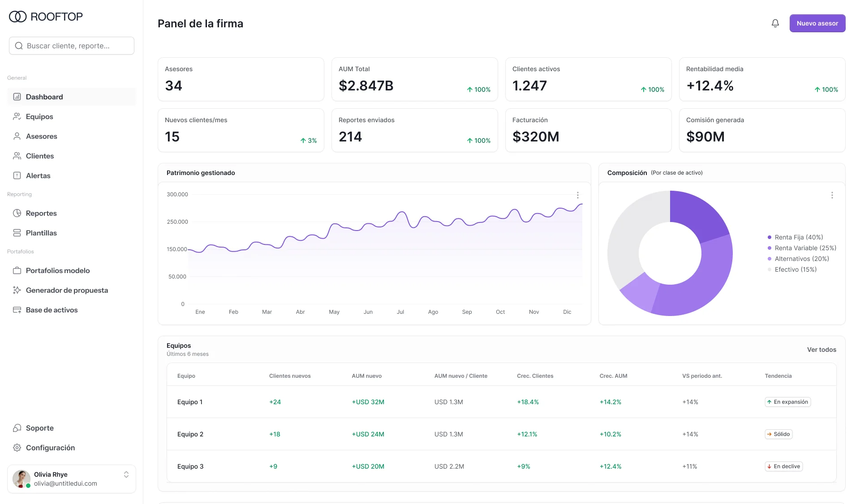This screenshot has width=860, height=504.
Task: Click +12.1% Crec. Clientes value
Action: point(527,434)
